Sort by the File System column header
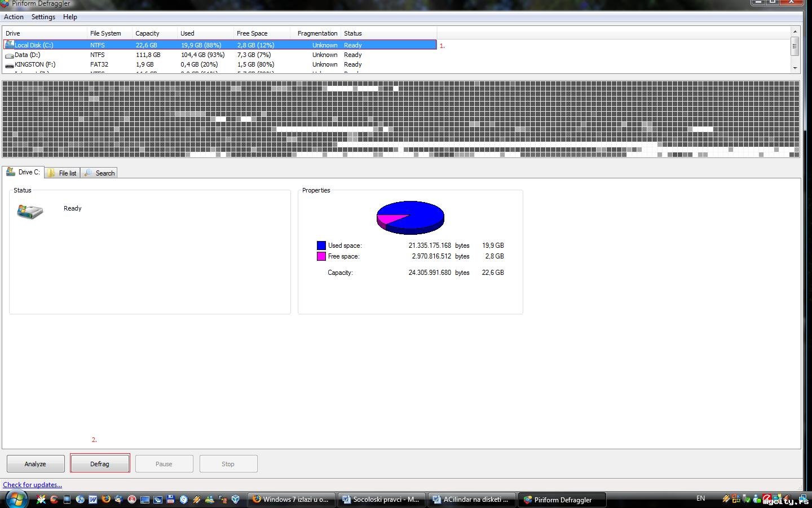The image size is (812, 508). 110,33
